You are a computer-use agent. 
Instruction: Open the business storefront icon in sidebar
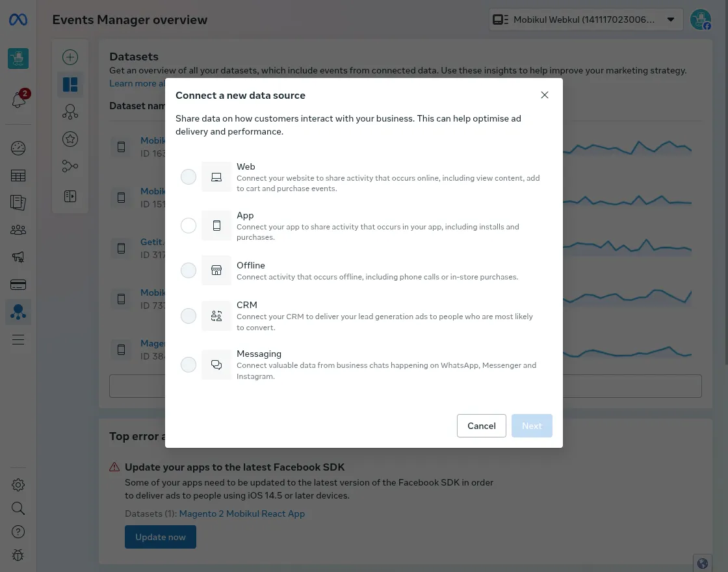coord(18,58)
